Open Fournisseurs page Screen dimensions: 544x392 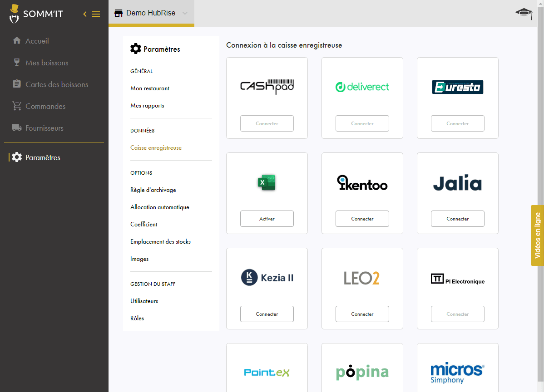[x=45, y=128]
